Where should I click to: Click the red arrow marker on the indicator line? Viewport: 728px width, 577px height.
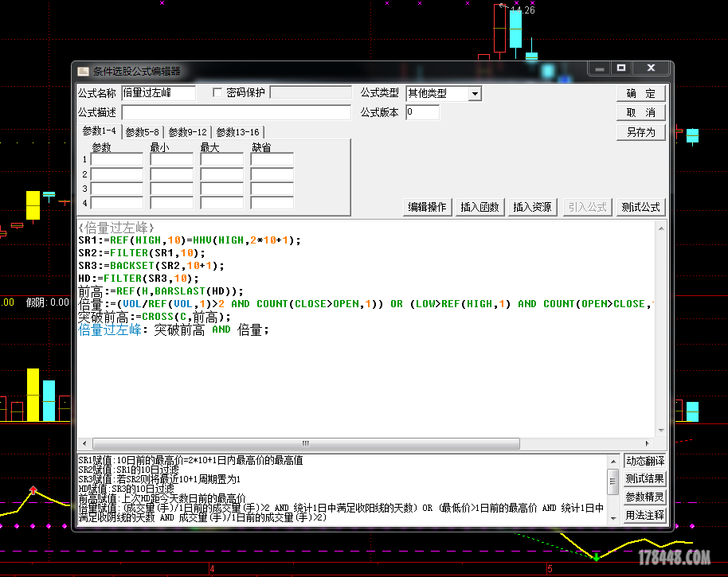pos(33,489)
